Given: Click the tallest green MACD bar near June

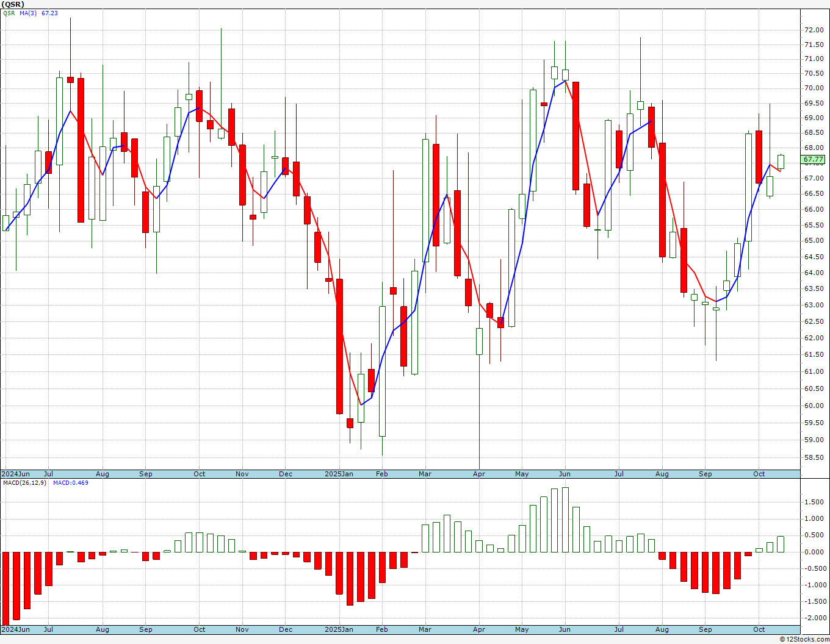Looking at the screenshot, I should (565, 520).
